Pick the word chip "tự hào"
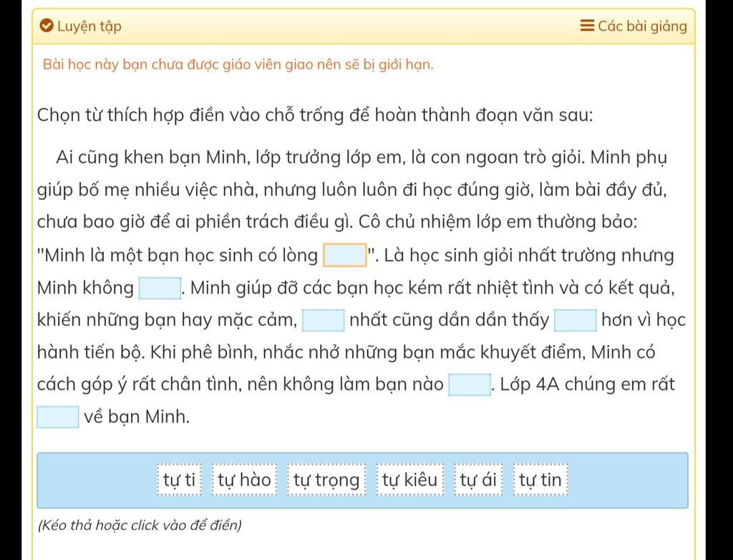The width and height of the screenshot is (733, 560). pyautogui.click(x=244, y=480)
